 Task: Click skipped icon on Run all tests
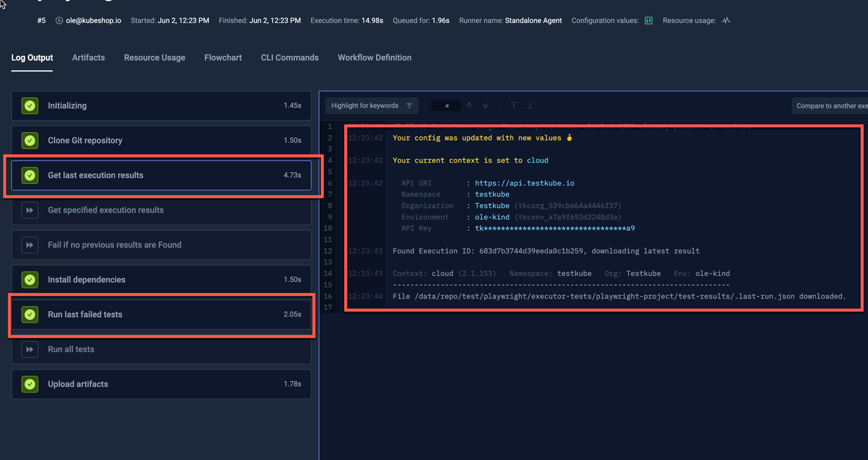29,350
